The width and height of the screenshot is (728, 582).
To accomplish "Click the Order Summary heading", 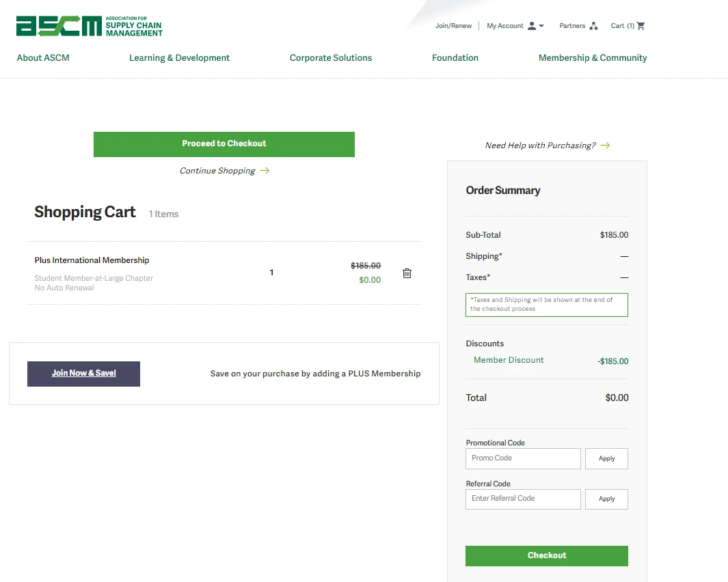I will [x=503, y=191].
